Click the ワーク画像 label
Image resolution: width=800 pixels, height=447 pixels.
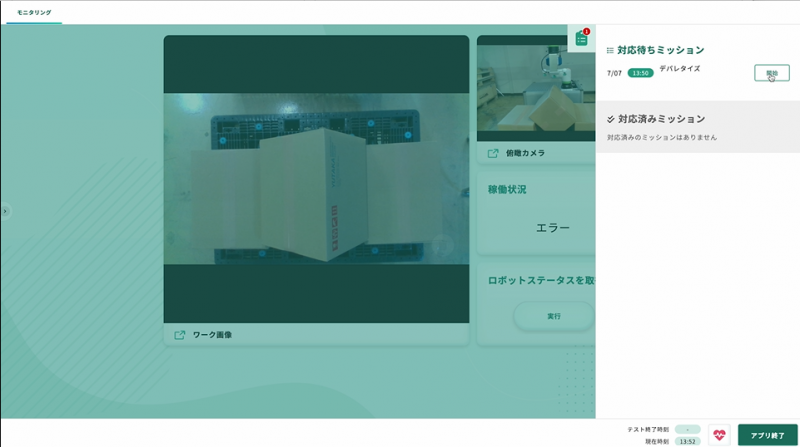[212, 335]
